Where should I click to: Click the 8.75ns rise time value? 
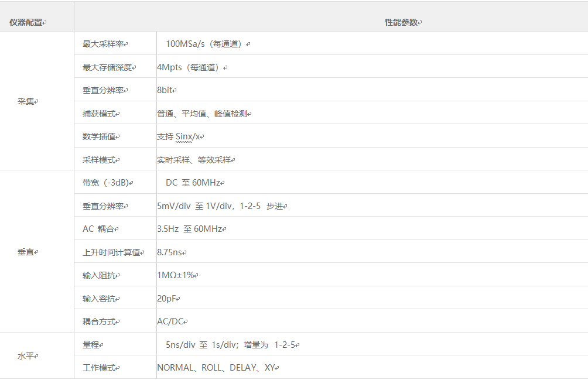click(x=170, y=252)
